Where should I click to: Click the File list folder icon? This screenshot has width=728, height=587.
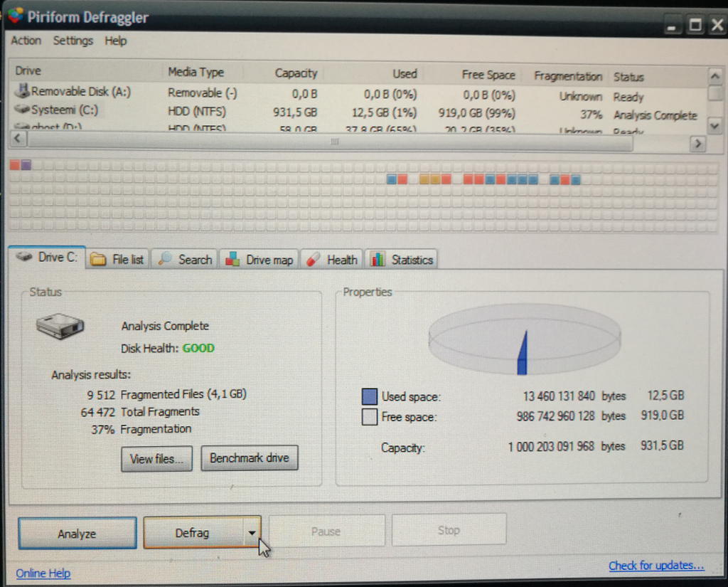pos(98,259)
